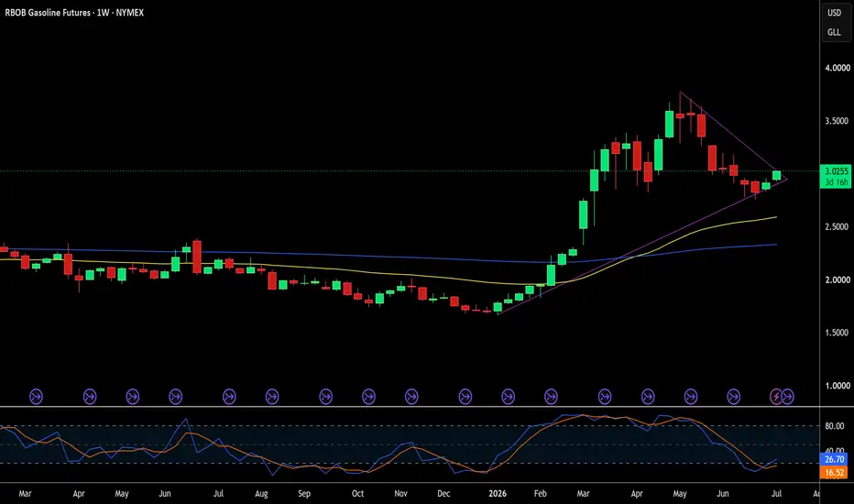The width and height of the screenshot is (854, 504).
Task: Open contract rollover marker above the Oct label
Action: (x=368, y=397)
